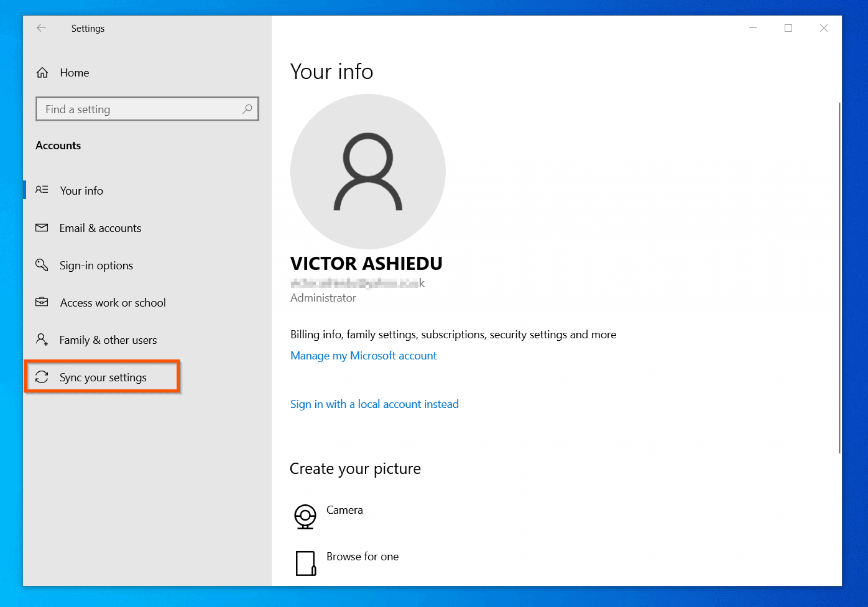Click the Home house icon

click(x=42, y=72)
